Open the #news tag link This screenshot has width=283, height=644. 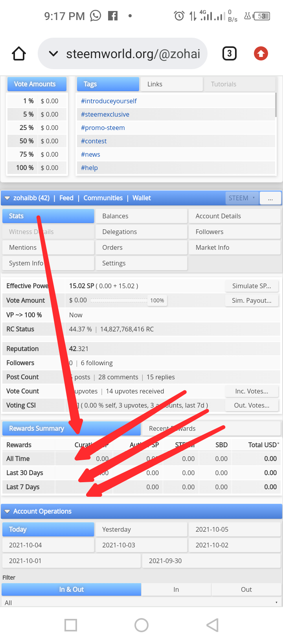click(90, 154)
